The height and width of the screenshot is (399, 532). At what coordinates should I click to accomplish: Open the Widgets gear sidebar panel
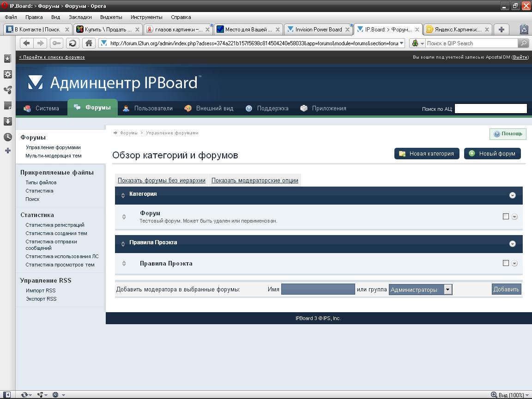(7, 74)
